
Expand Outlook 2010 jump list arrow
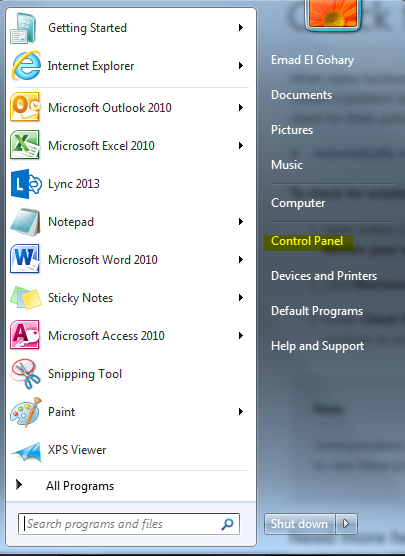tap(241, 107)
